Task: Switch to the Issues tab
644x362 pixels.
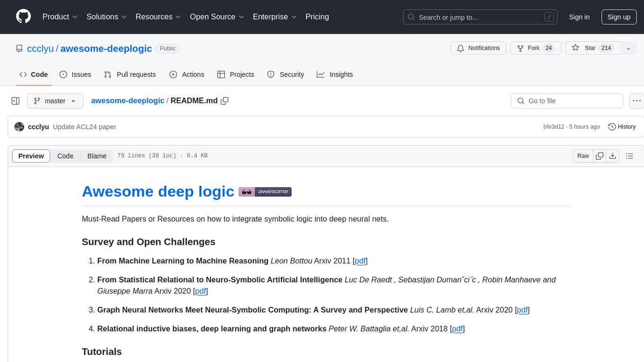Action: click(x=75, y=74)
